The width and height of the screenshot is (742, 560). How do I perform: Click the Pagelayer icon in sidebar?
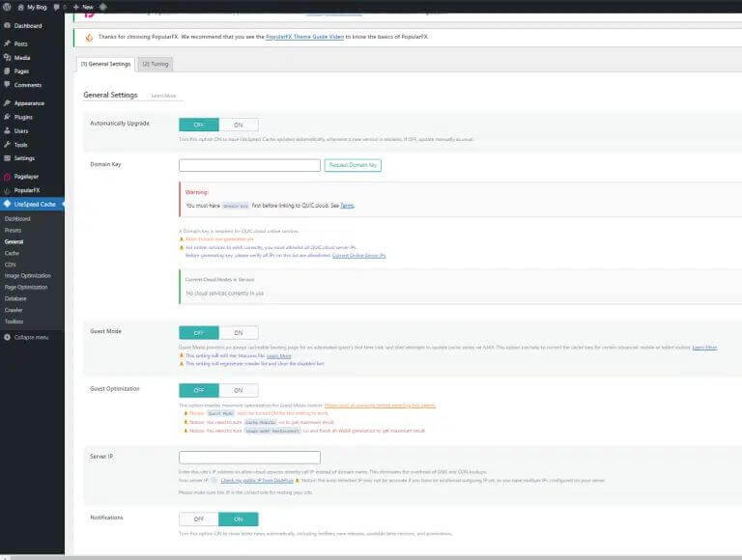tap(8, 177)
